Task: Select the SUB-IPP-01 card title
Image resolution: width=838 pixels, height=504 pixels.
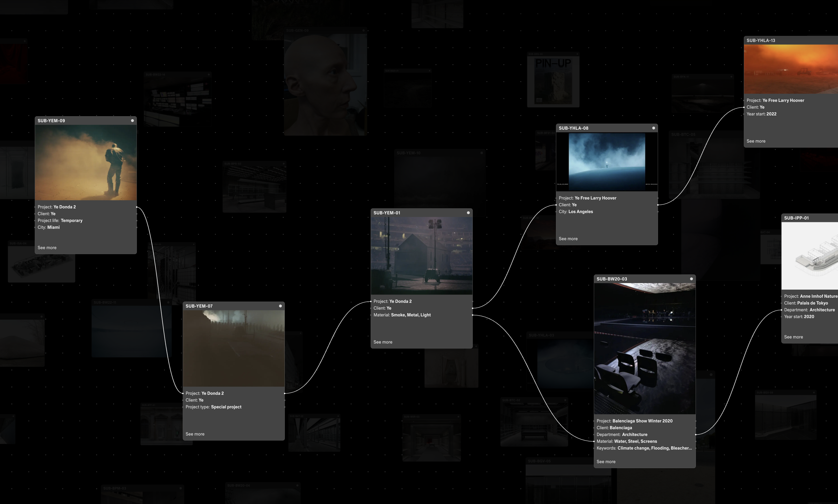Action: 796,218
